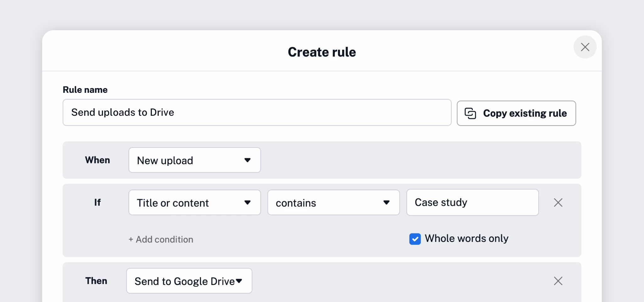Focus the Rule name text field
This screenshot has height=302, width=644.
tap(257, 113)
